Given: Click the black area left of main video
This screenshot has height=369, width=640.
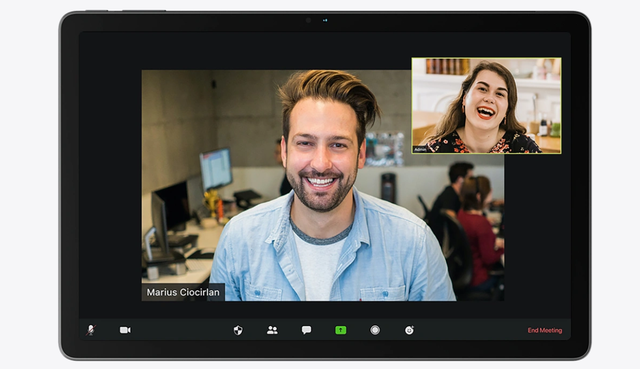Looking at the screenshot, I should [110, 185].
